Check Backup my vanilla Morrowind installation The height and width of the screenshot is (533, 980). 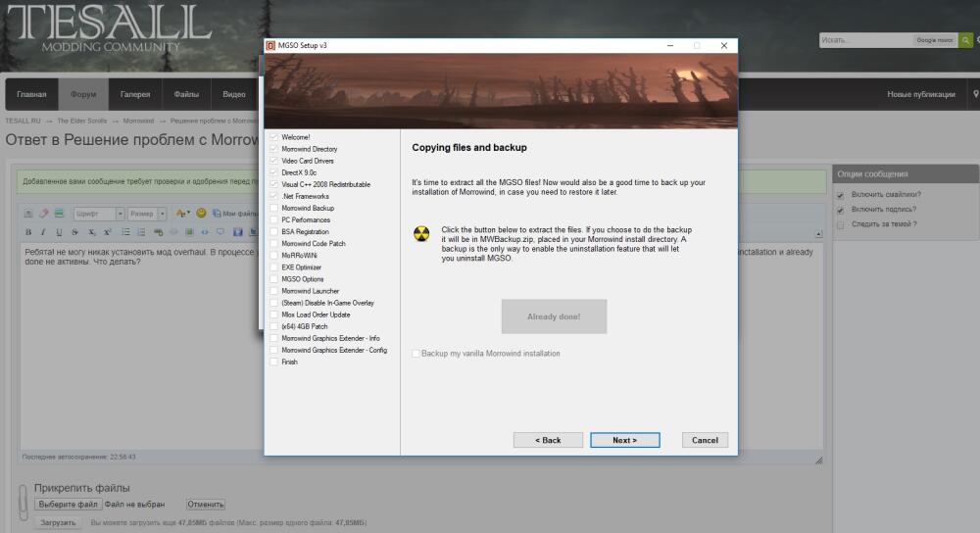pyautogui.click(x=416, y=354)
